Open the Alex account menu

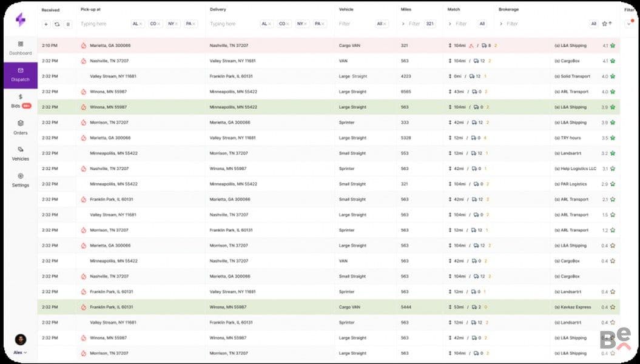tap(21, 352)
